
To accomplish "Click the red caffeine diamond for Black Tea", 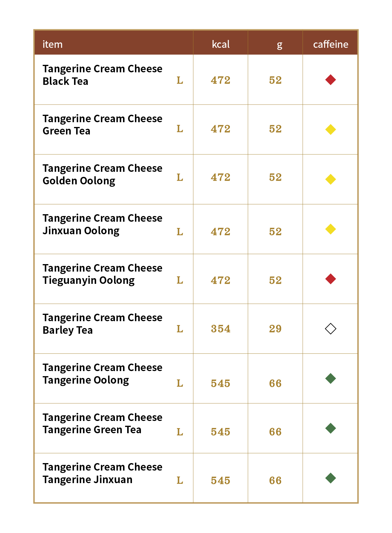I will [x=330, y=80].
